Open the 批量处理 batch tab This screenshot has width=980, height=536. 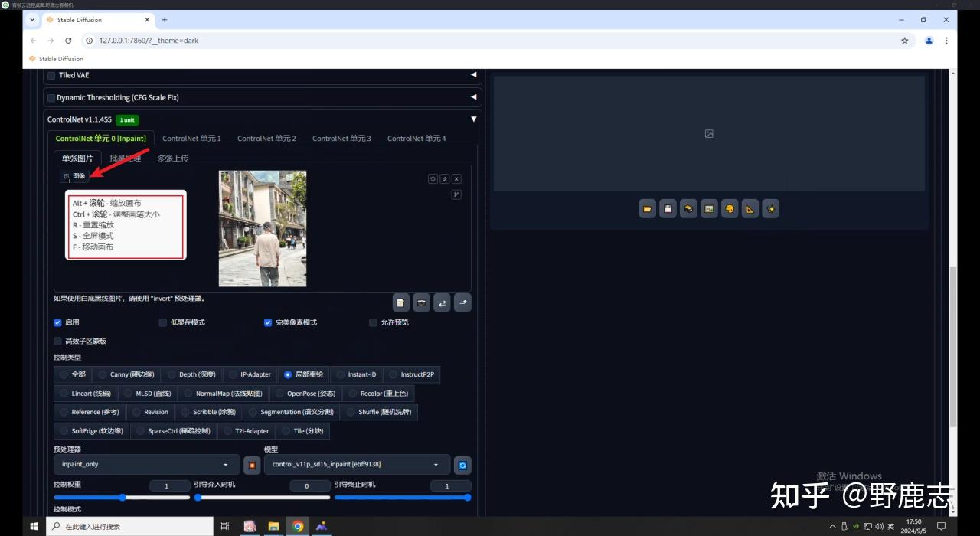[125, 159]
